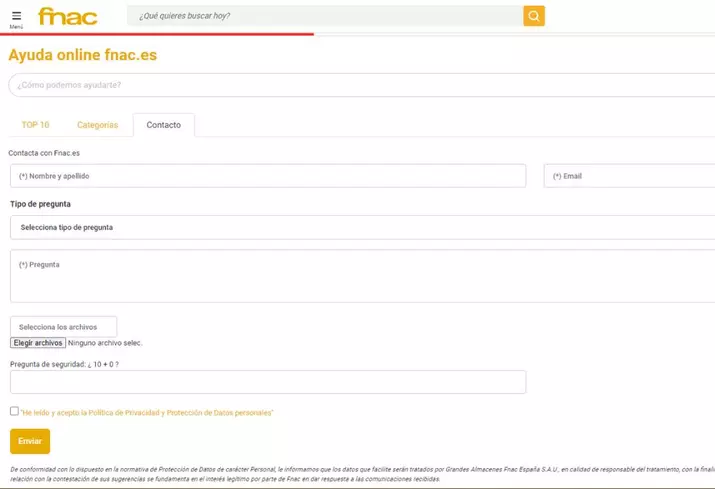Click the 'Pregunta de seguridad: ¿ 10 + 0 ?' label
Screen dimensions: 715x489
[64, 364]
